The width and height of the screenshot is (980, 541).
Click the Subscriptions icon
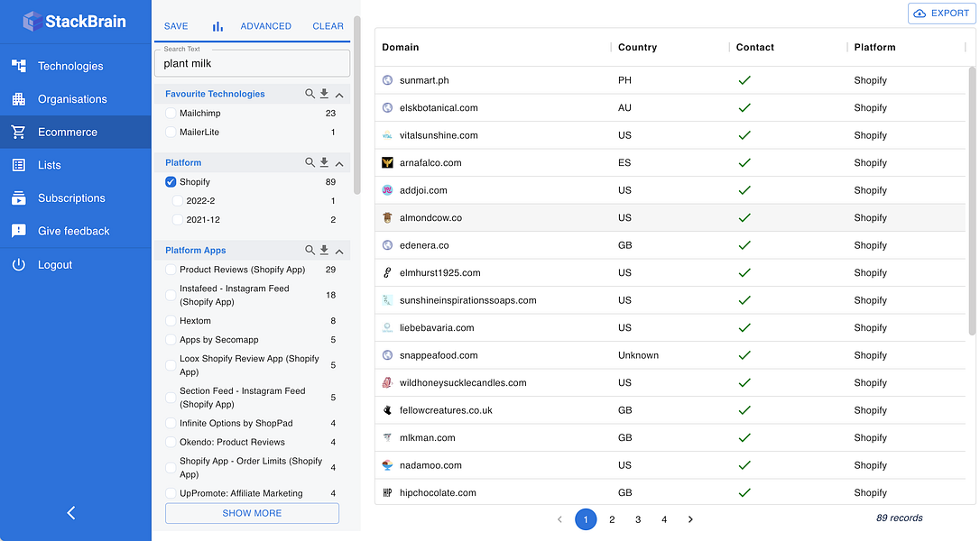19,198
